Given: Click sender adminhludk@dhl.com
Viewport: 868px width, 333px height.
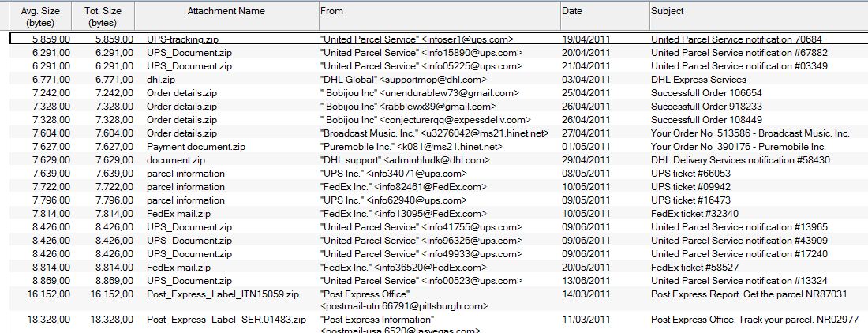Looking at the screenshot, I should pyautogui.click(x=437, y=160).
